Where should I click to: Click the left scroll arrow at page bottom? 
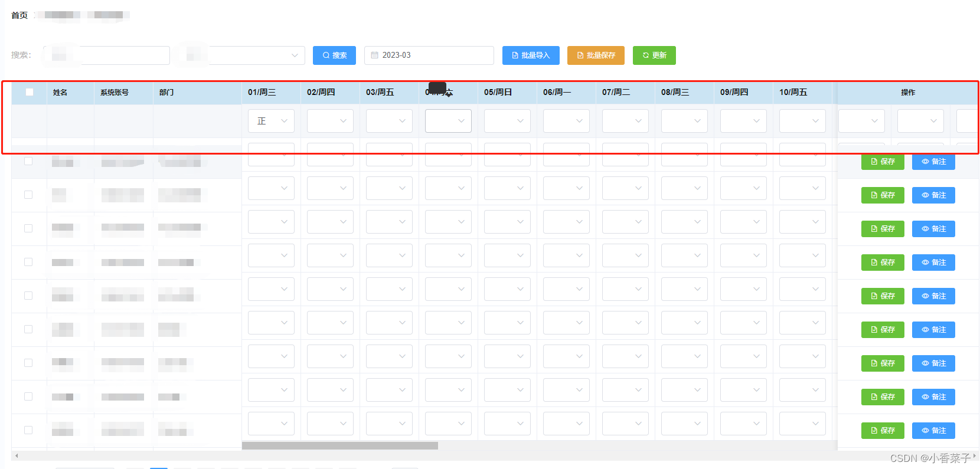[x=17, y=455]
